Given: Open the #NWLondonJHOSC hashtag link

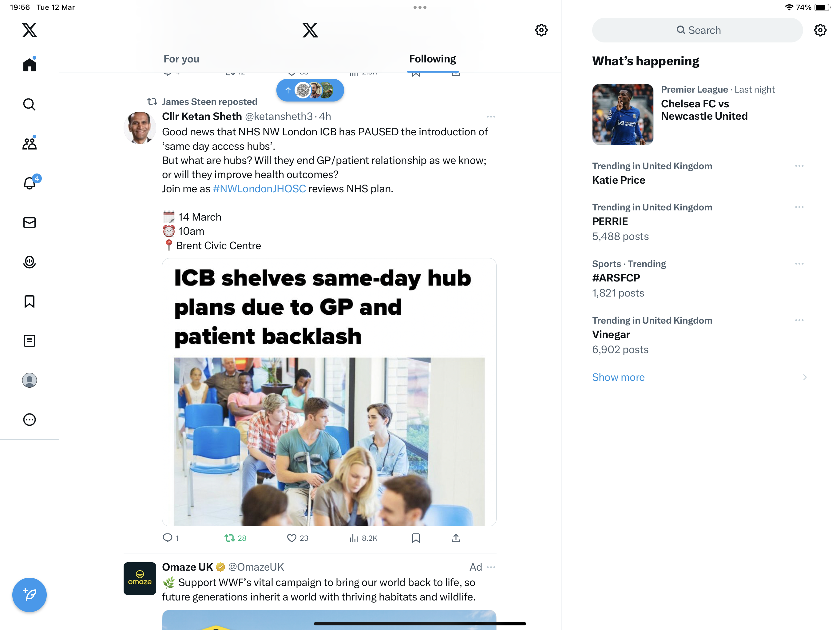Looking at the screenshot, I should [259, 189].
